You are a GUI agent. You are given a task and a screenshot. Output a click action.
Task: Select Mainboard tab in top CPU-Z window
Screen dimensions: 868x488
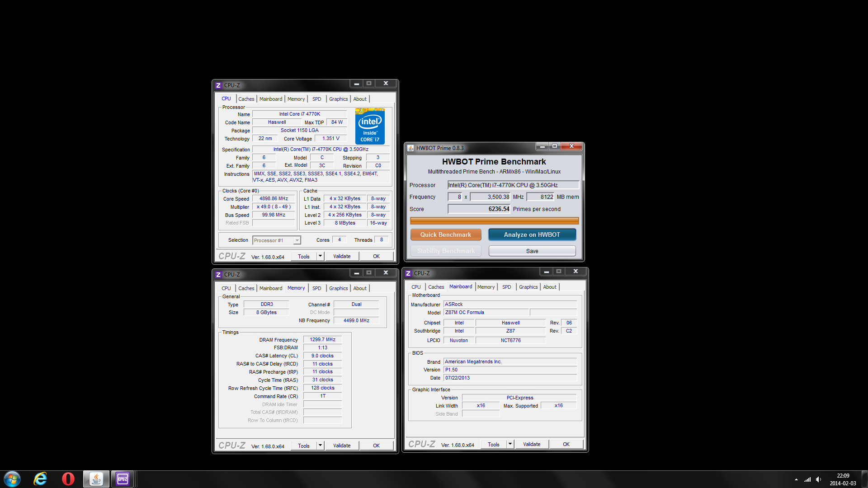click(271, 99)
